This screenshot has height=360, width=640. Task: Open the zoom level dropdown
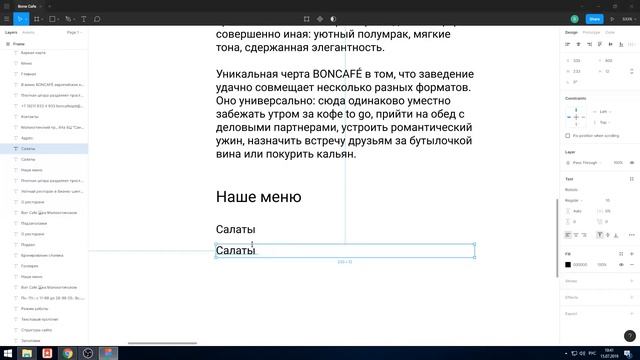coord(629,19)
